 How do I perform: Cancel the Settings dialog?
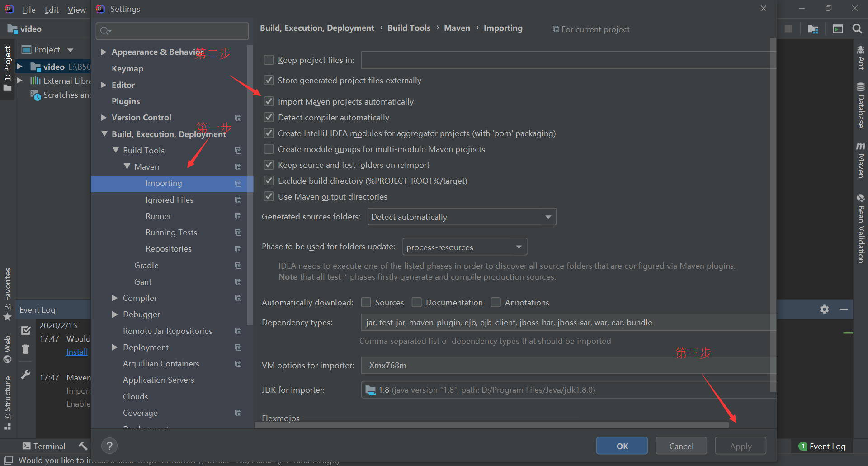[681, 446]
